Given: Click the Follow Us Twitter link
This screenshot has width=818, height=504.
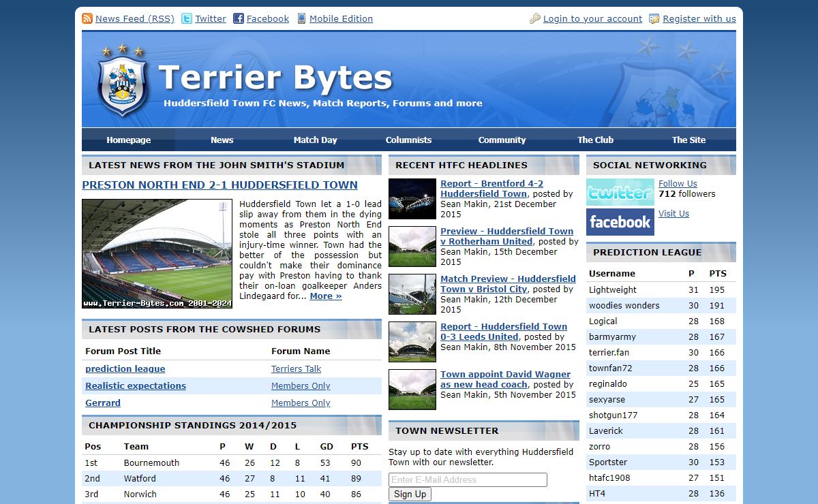Looking at the screenshot, I should 678,183.
